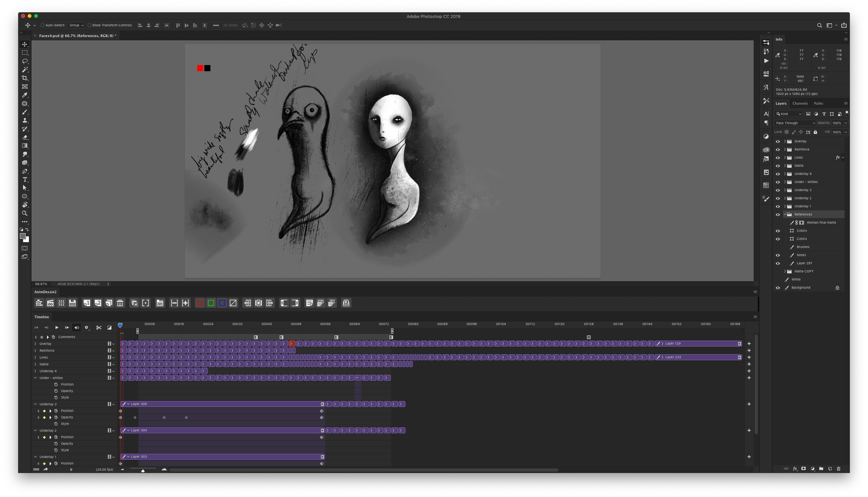
Task: Split at playhead with scissors icon
Action: point(99,328)
